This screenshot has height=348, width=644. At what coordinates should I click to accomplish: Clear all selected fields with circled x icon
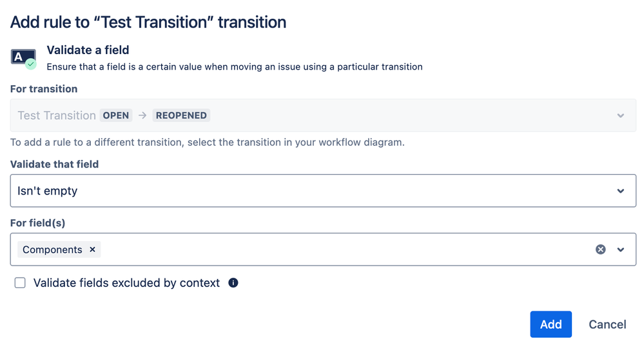(x=600, y=249)
